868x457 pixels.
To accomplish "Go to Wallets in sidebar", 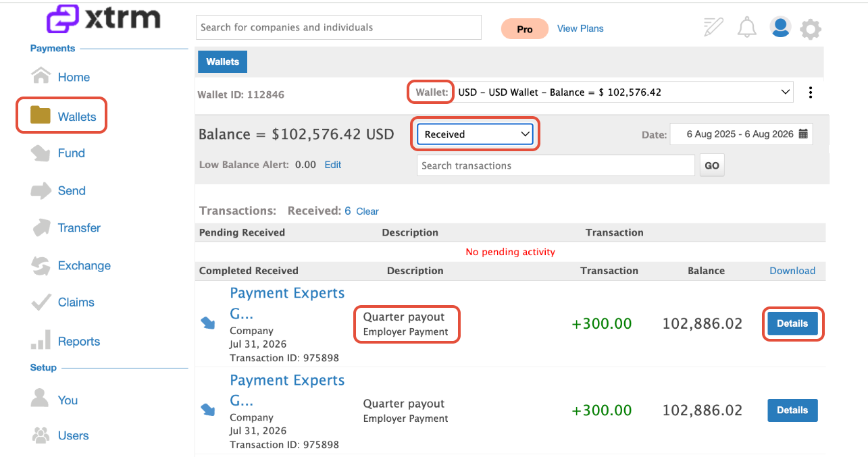I will 77,117.
